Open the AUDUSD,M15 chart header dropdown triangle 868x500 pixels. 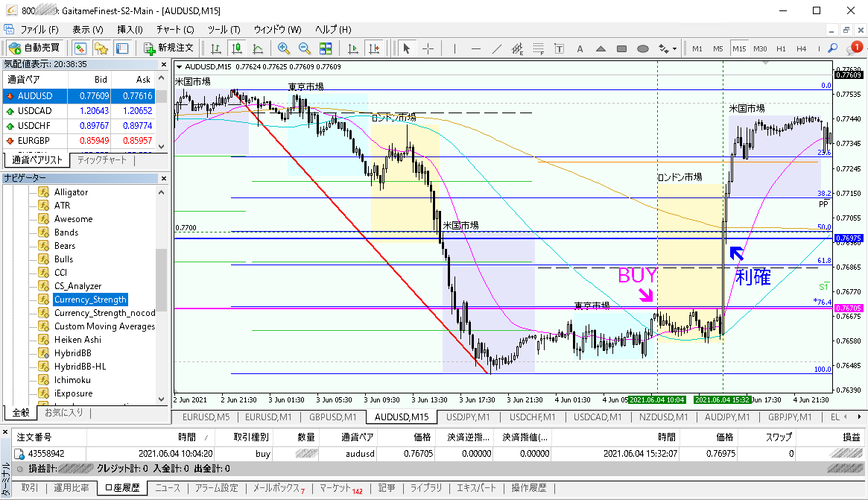click(x=179, y=67)
